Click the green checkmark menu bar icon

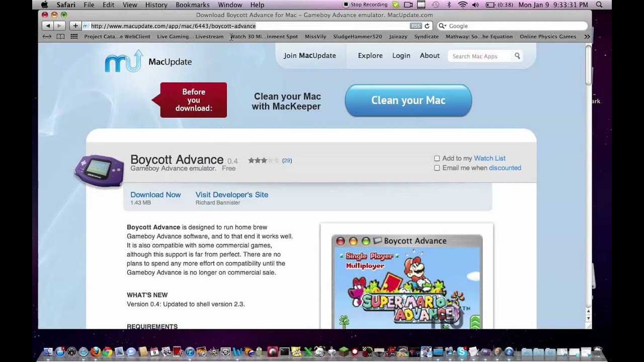(395, 5)
